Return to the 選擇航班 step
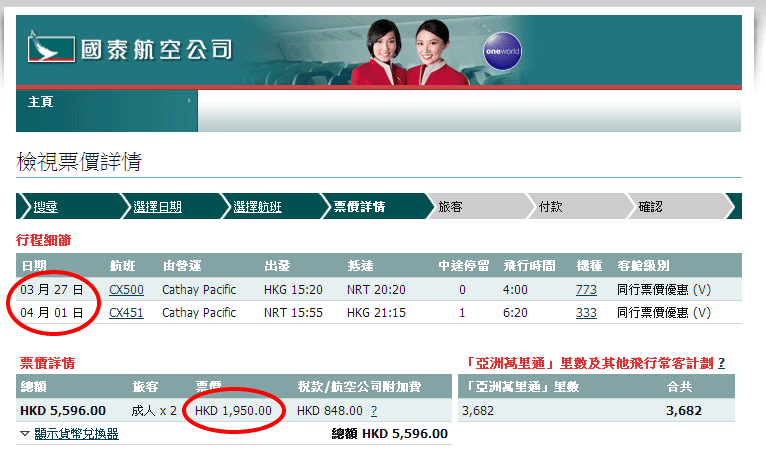The image size is (766, 451). (258, 206)
